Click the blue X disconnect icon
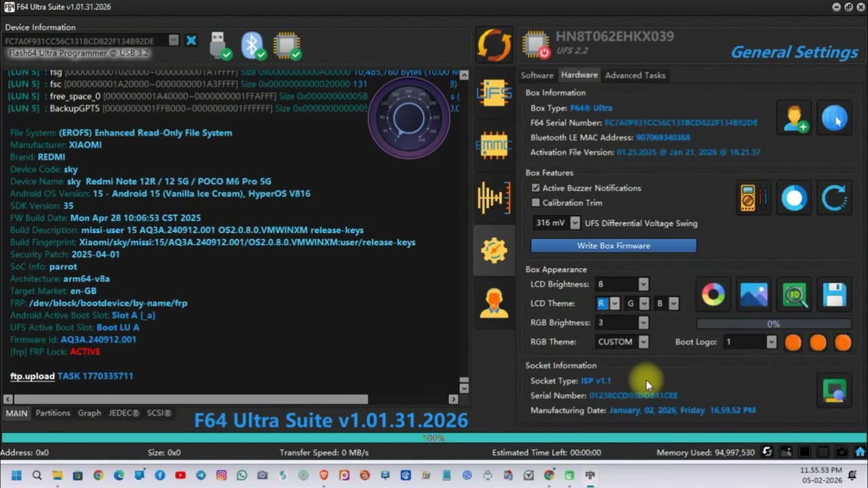This screenshot has width=868, height=488. (191, 41)
